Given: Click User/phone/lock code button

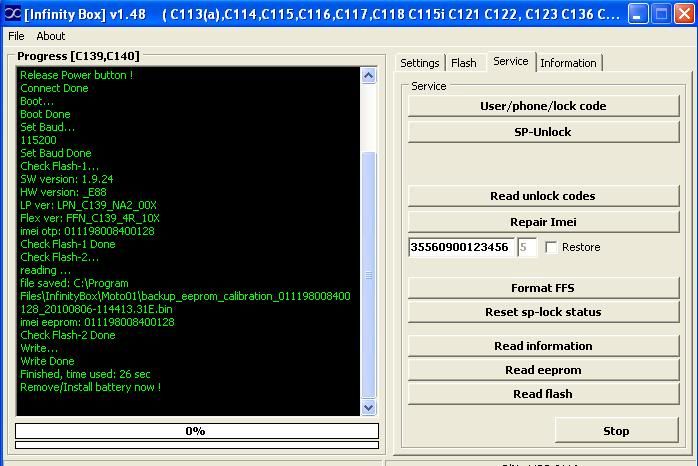Looking at the screenshot, I should point(544,106).
